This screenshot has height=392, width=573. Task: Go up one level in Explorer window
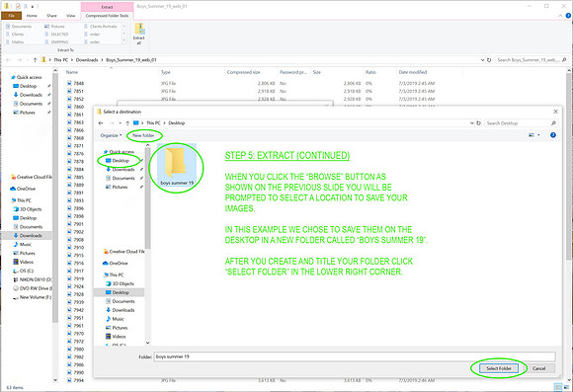point(36,60)
